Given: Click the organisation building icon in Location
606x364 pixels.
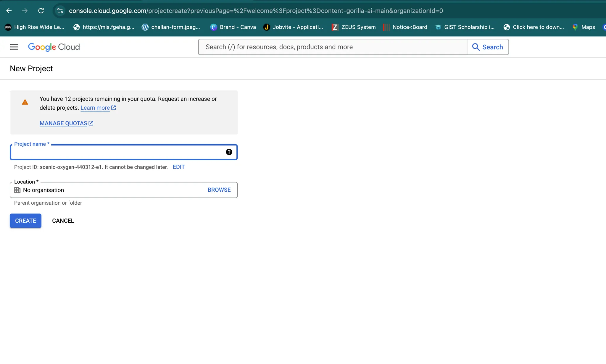Looking at the screenshot, I should (17, 190).
